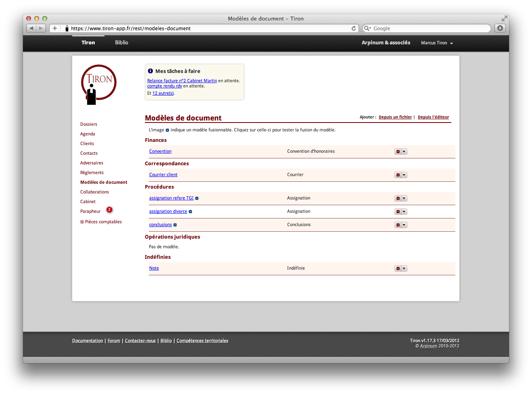Open Clients in the sidebar
This screenshot has width=532, height=395.
click(x=87, y=143)
